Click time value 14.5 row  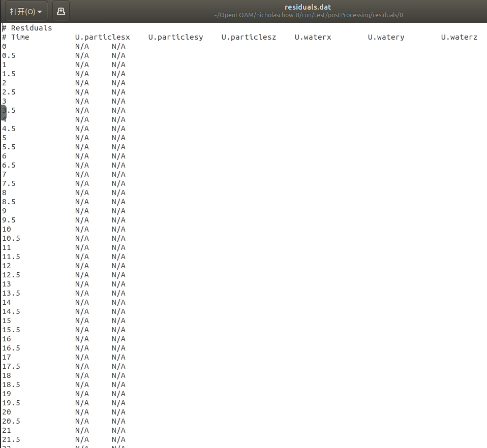[11, 312]
